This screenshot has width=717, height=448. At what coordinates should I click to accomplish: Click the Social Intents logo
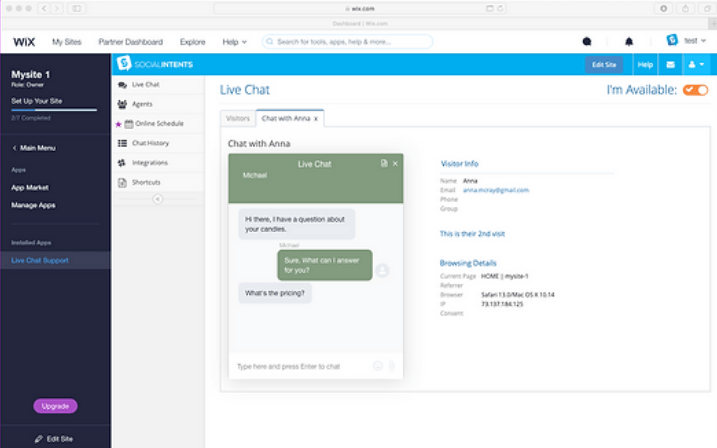coord(155,64)
